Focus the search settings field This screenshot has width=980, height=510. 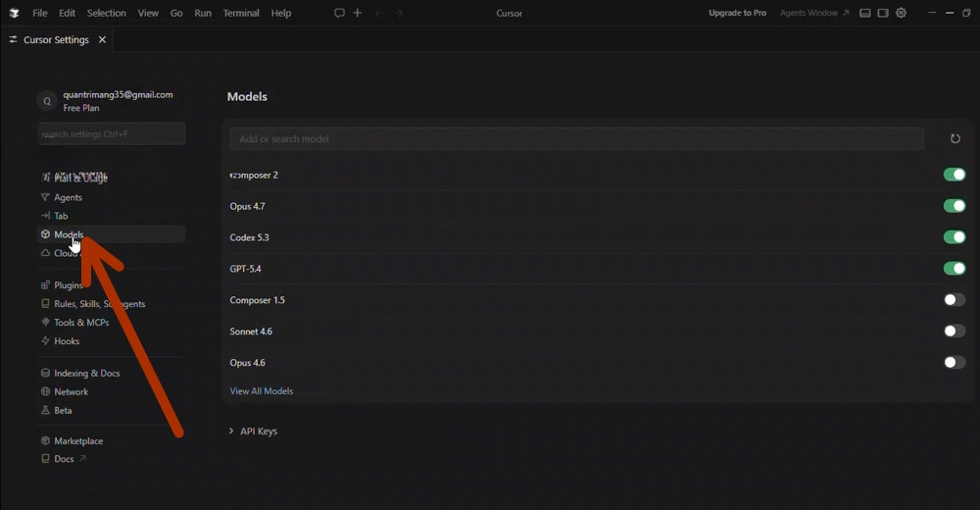click(x=112, y=134)
